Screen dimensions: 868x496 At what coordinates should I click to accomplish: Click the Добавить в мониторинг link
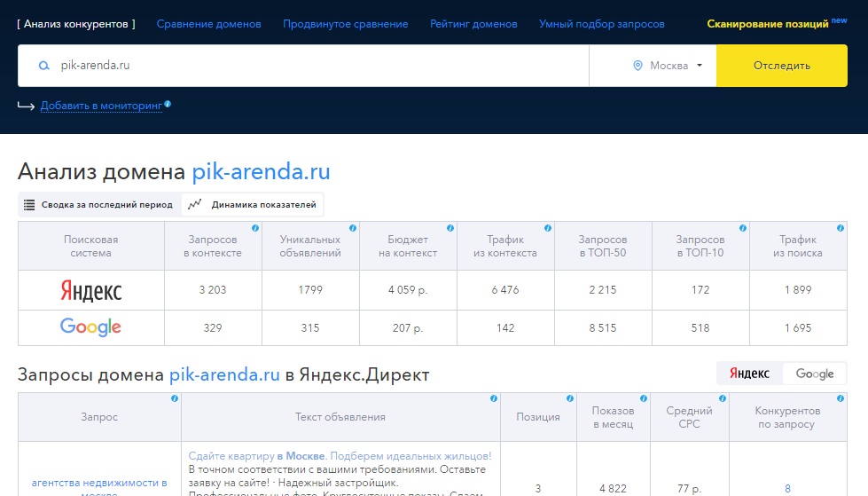pyautogui.click(x=101, y=106)
